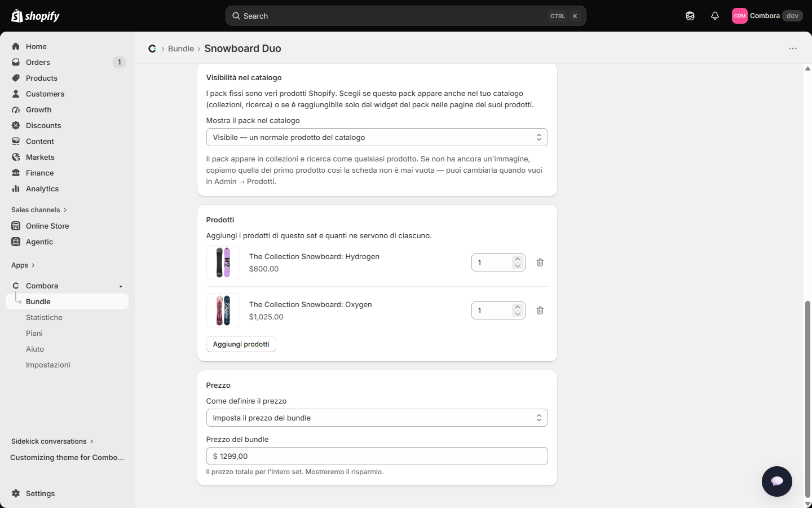Click the Hydrogen snowboard thumbnail
The image size is (812, 508).
pos(223,262)
